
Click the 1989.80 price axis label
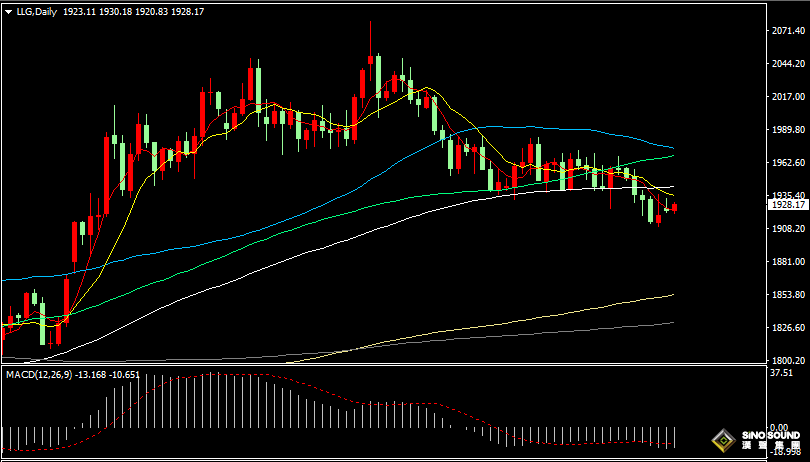point(789,130)
